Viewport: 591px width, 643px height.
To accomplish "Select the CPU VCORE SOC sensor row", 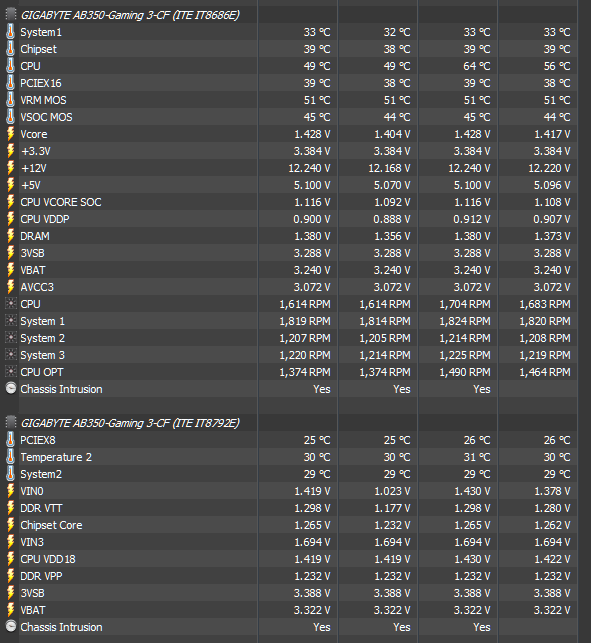I will (x=291, y=202).
